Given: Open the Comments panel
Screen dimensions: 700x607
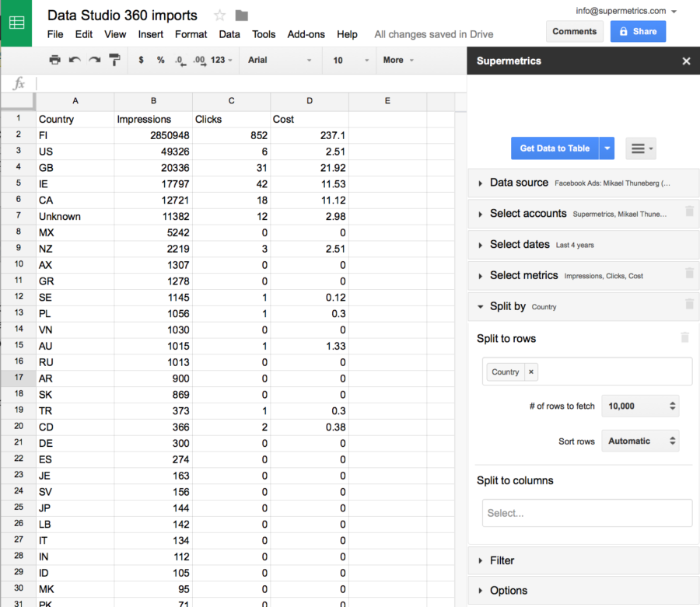Looking at the screenshot, I should [x=575, y=32].
